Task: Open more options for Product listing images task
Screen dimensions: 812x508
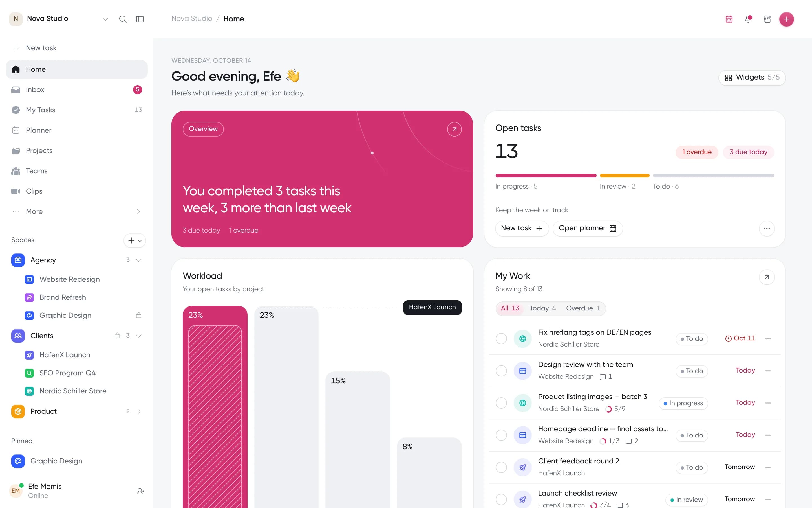Action: point(768,403)
